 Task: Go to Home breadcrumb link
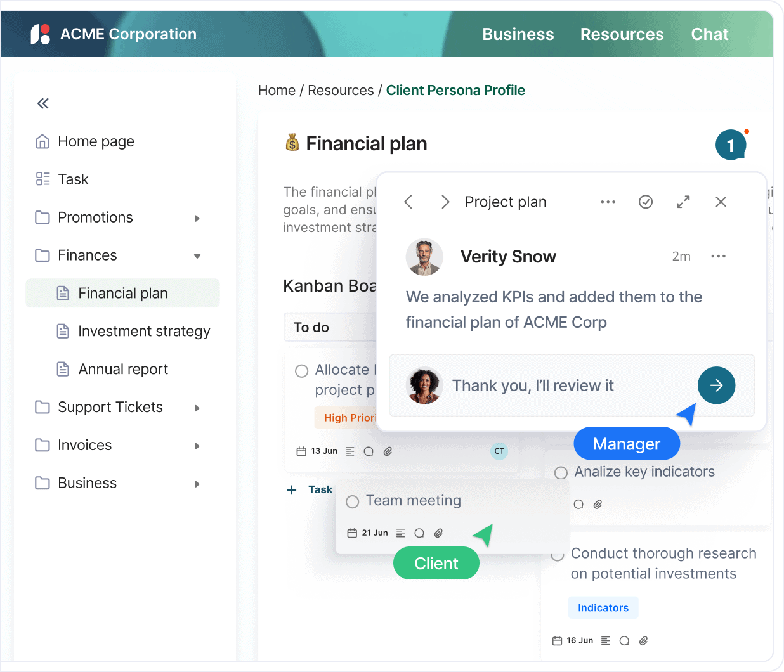[277, 91]
